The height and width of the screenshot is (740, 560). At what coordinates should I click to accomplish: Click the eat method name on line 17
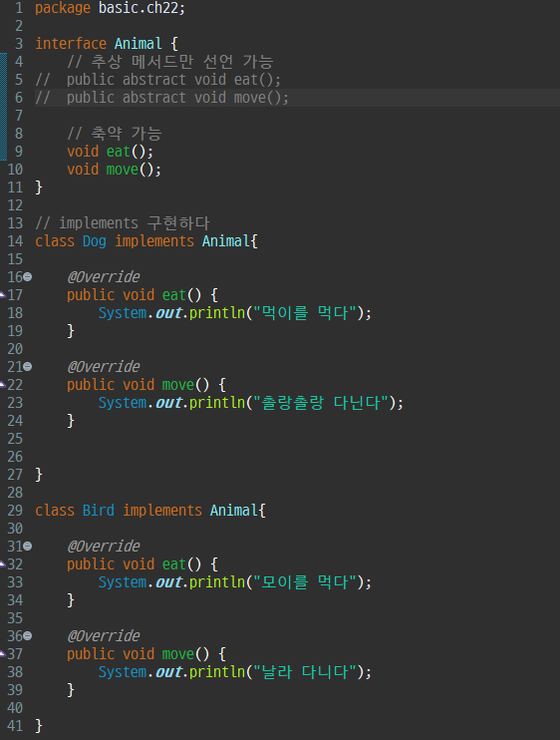pos(174,295)
